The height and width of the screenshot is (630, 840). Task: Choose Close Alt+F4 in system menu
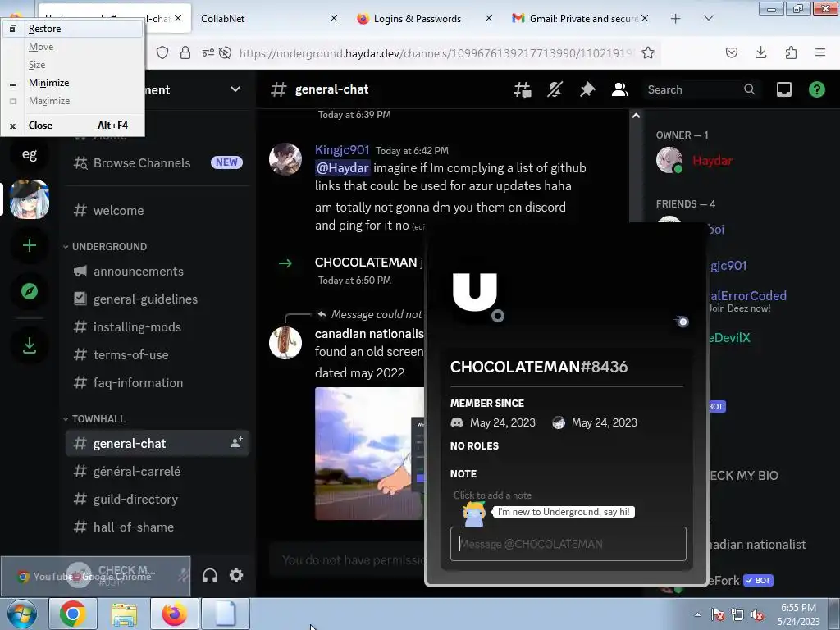(73, 126)
